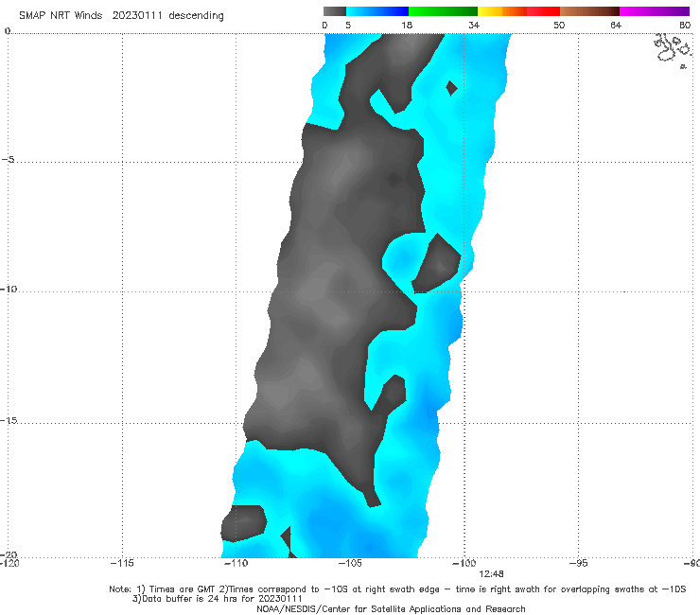Click the footnote starting 'Note: 1) Times are GMT'
700x615 pixels.
point(397,589)
